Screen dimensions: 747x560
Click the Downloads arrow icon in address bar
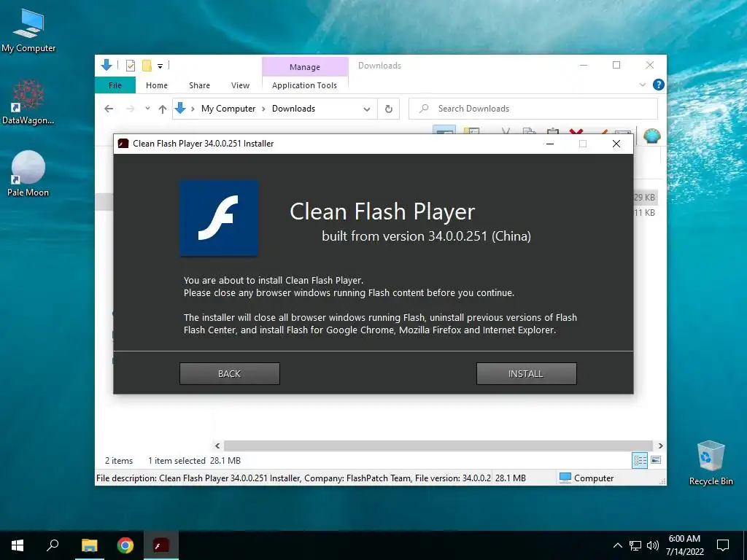coord(180,108)
